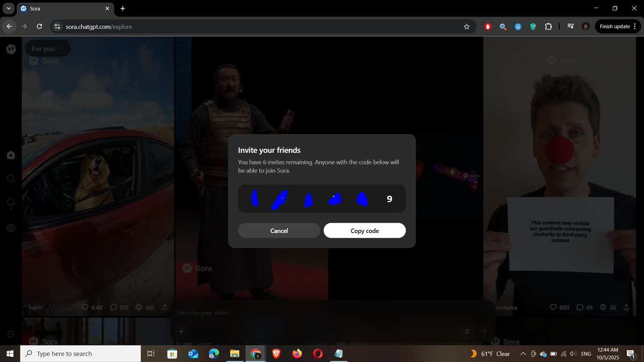
Task: Click the play/videos icon in the Sora sidebar
Action: coord(11,155)
